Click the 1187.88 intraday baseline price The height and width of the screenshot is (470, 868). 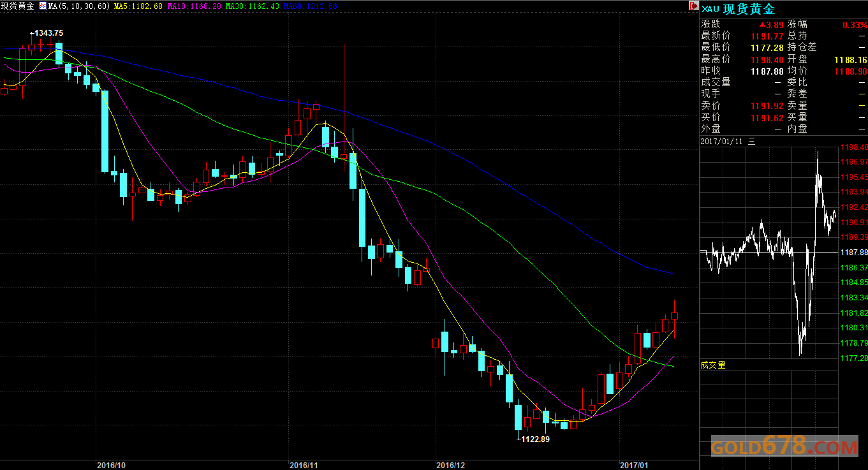(854, 253)
